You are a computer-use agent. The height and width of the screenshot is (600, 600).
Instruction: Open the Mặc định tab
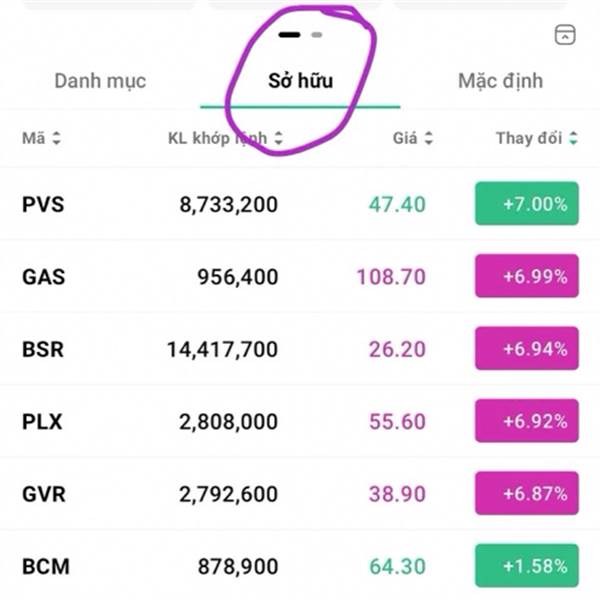[500, 81]
